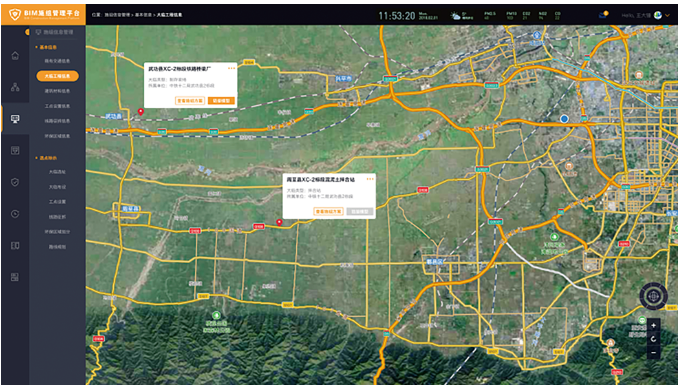Select the blue circle location marker on map
This screenshot has height=389, width=680.
tap(564, 119)
